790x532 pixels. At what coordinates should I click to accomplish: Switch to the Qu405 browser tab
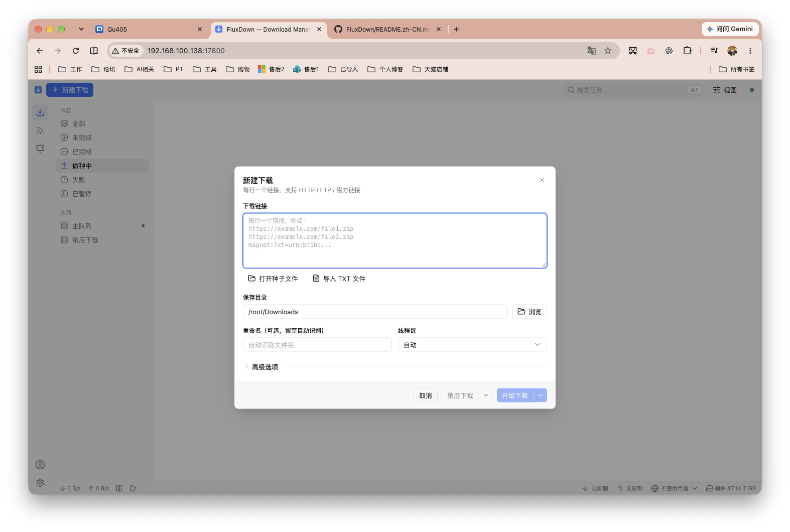pyautogui.click(x=149, y=29)
